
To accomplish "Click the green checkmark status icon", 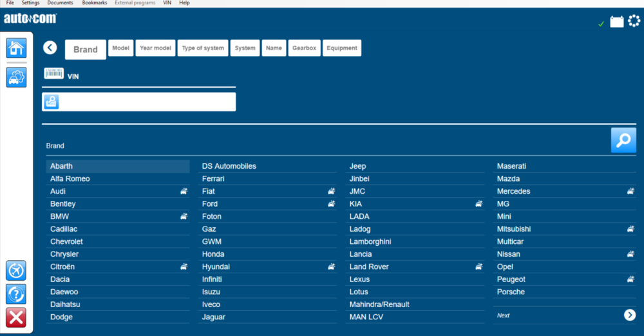I will 601,24.
